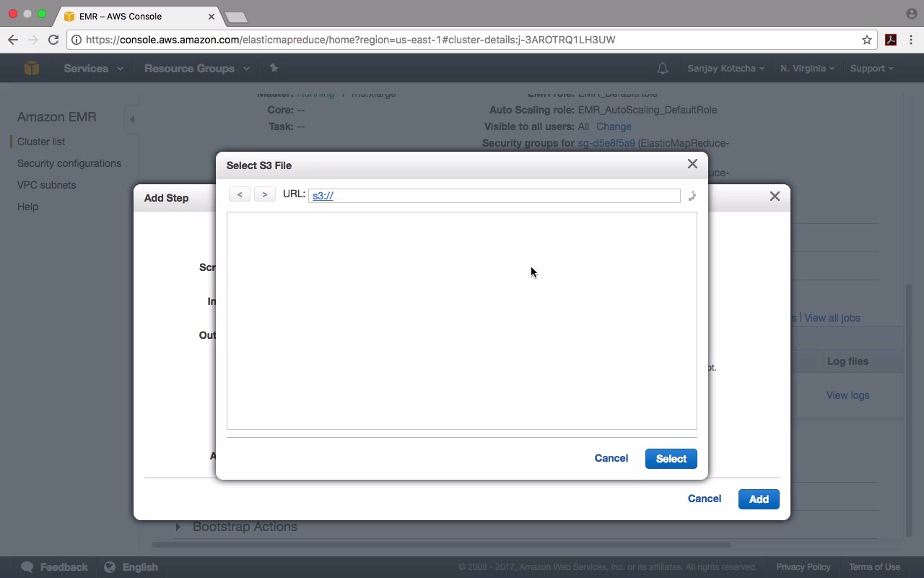This screenshot has width=924, height=578.
Task: Open a new browser tab
Action: 236,17
